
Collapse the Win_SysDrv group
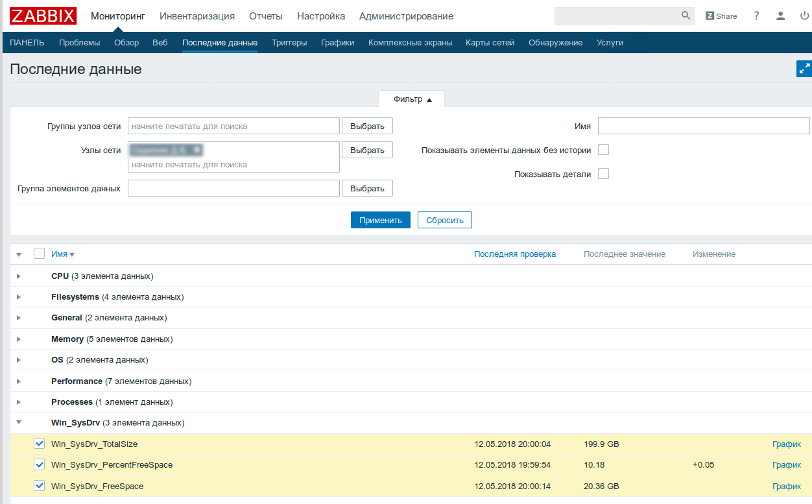pos(19,423)
